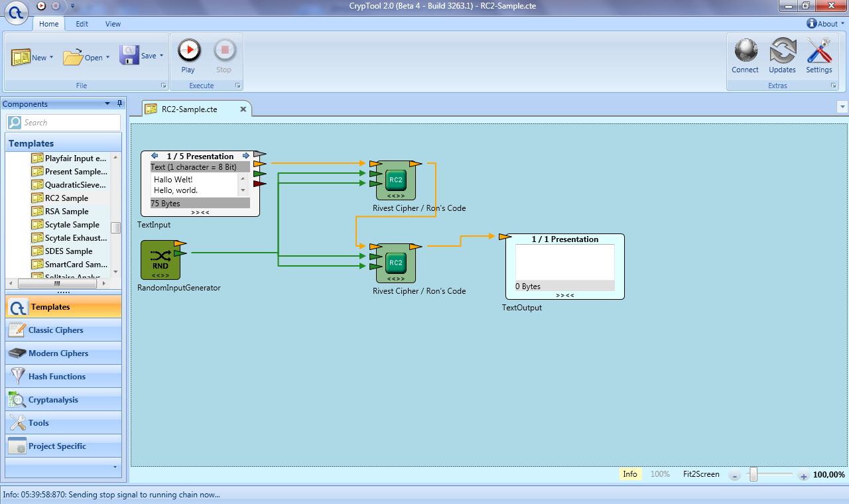The width and height of the screenshot is (849, 504).
Task: Expand the Open dropdown arrow
Action: pos(107,58)
